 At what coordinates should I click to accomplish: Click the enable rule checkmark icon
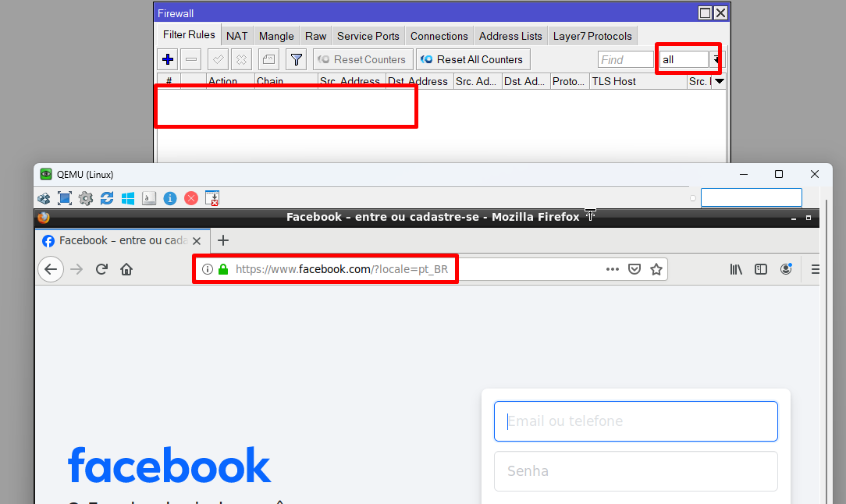(x=218, y=59)
